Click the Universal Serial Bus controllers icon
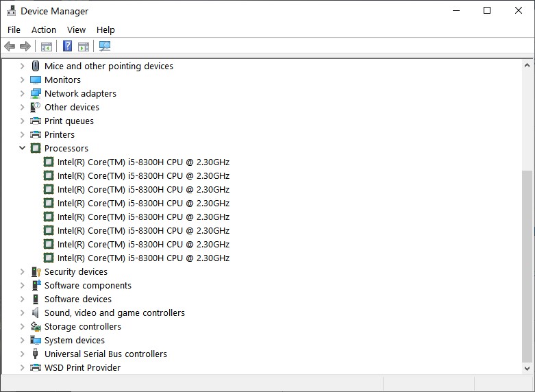535x392 pixels. (x=36, y=354)
